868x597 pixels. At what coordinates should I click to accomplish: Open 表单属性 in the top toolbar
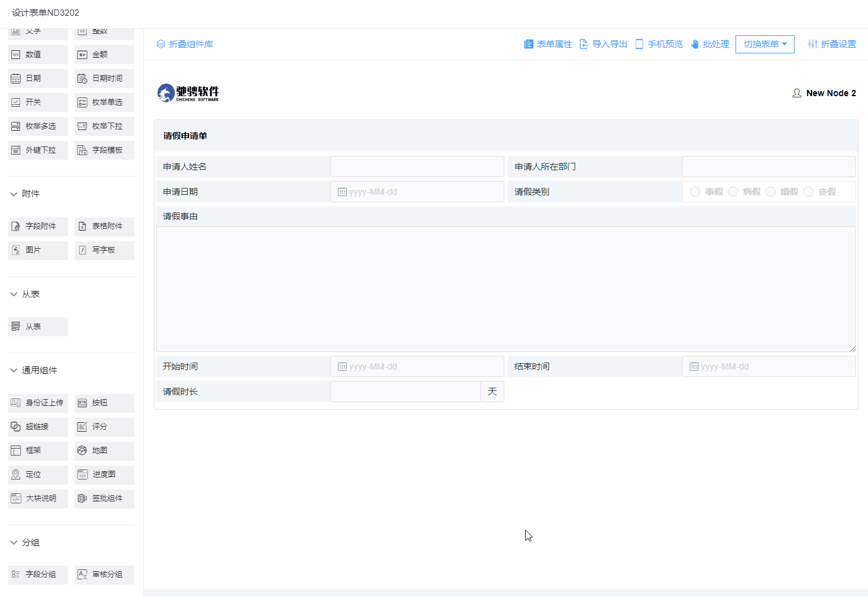(548, 44)
